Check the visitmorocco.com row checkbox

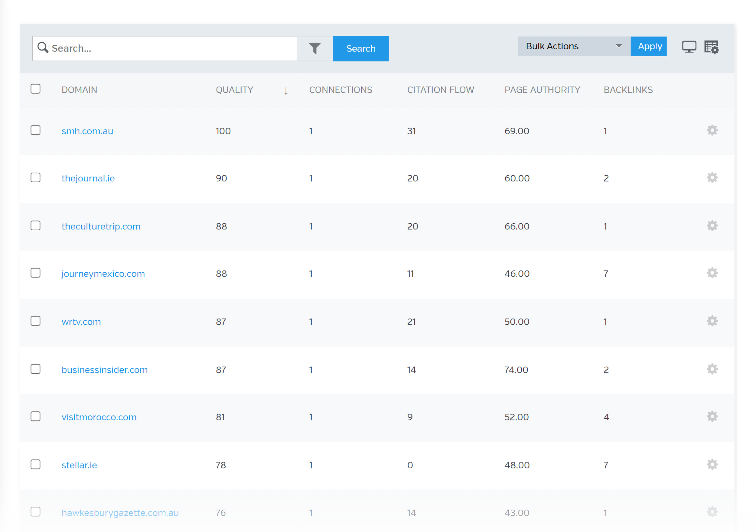tap(36, 417)
